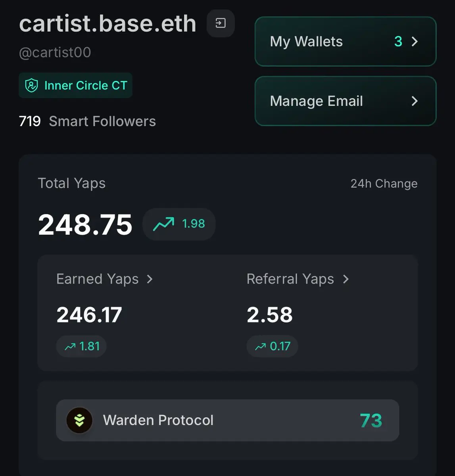Select the Warden Protocol row
The height and width of the screenshot is (476, 455).
pos(227,420)
